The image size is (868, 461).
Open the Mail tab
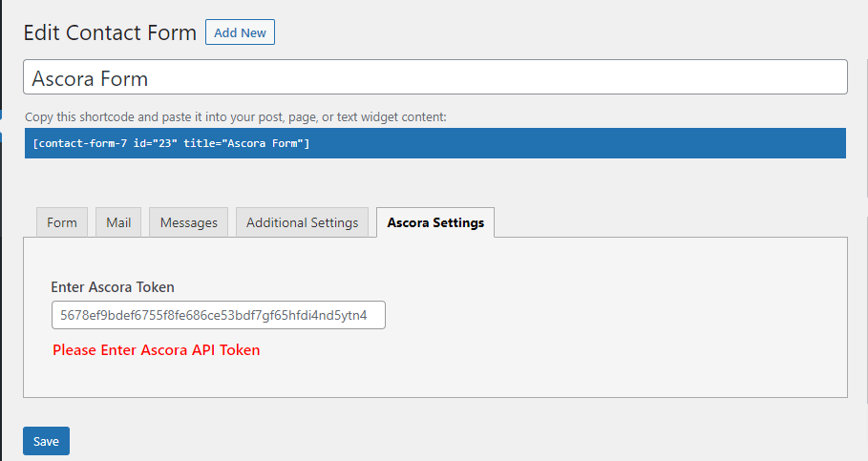pos(118,222)
